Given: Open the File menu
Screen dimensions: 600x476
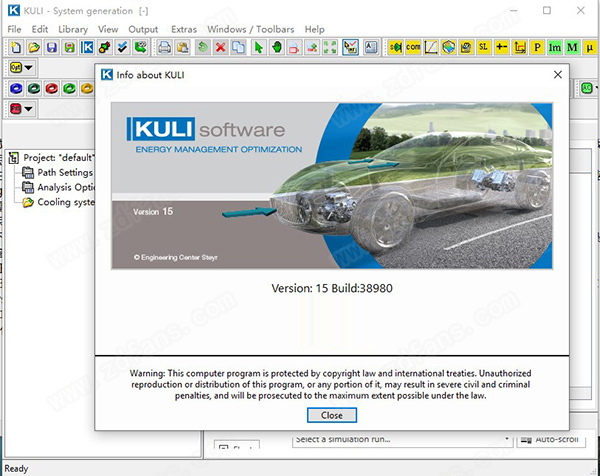Looking at the screenshot, I should click(14, 29).
